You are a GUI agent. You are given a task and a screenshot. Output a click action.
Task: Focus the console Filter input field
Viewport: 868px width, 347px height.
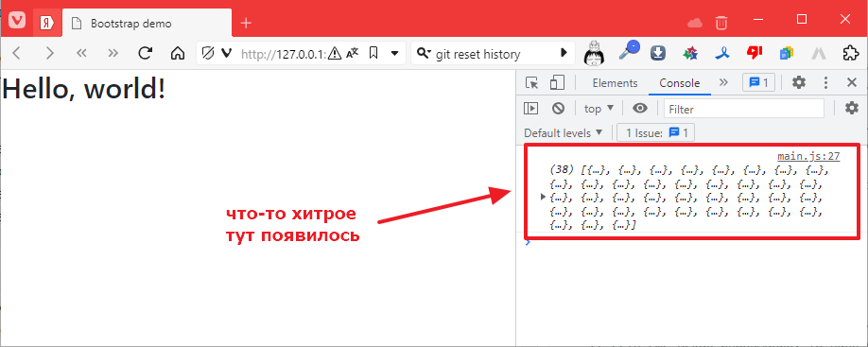click(744, 109)
